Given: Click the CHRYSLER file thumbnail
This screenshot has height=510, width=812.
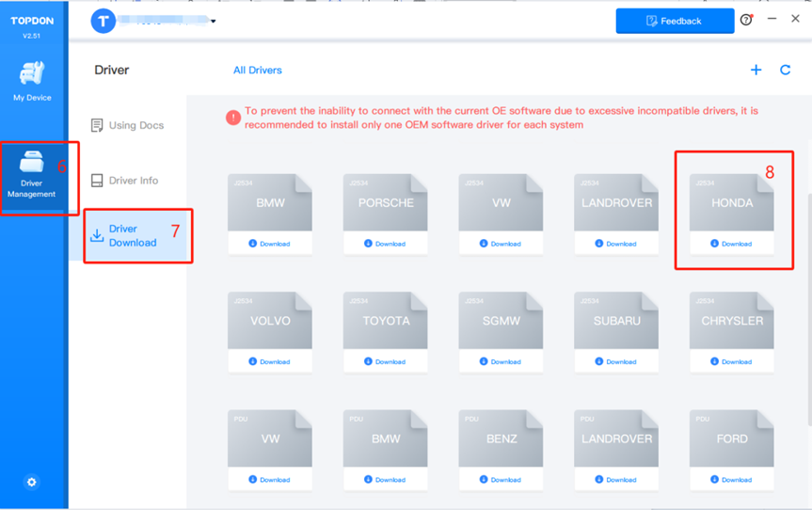Looking at the screenshot, I should 732,321.
